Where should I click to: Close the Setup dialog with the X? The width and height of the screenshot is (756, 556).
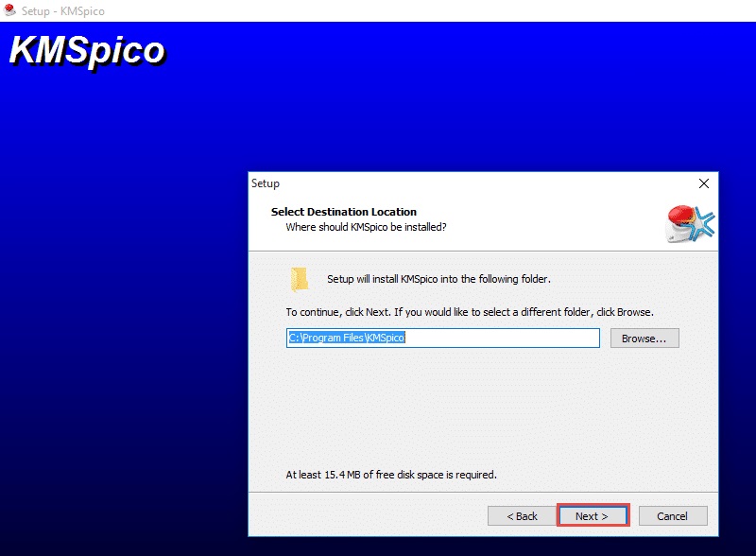click(x=703, y=183)
